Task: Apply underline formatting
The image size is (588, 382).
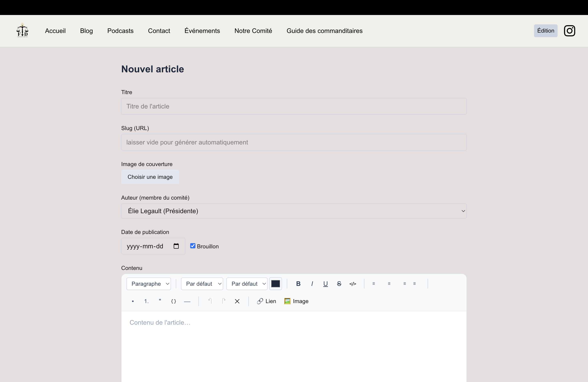Action: [x=325, y=284]
